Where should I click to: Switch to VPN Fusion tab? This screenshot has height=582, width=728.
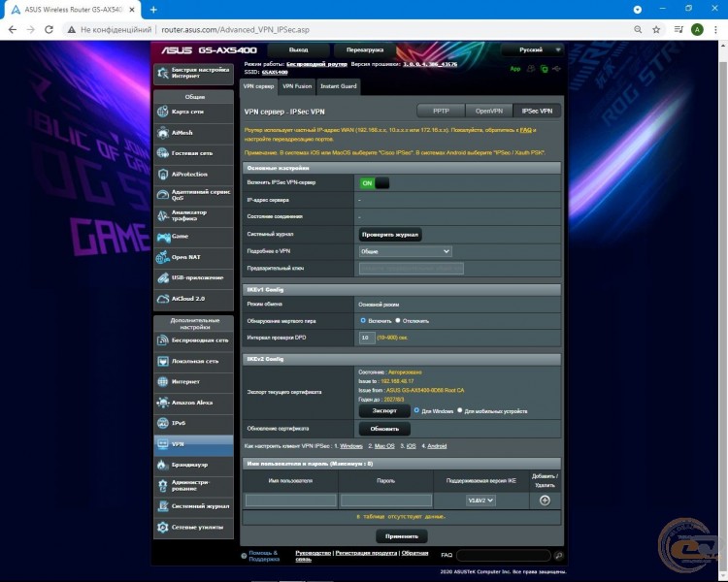coord(297,86)
